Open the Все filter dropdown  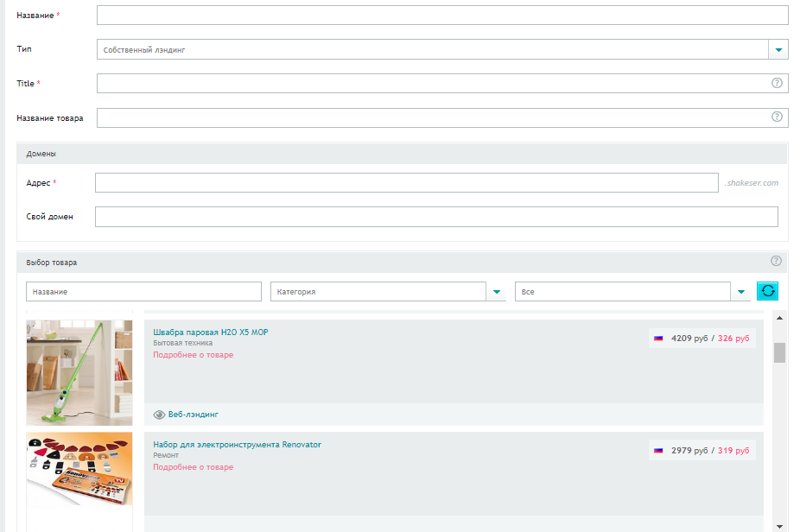click(741, 292)
